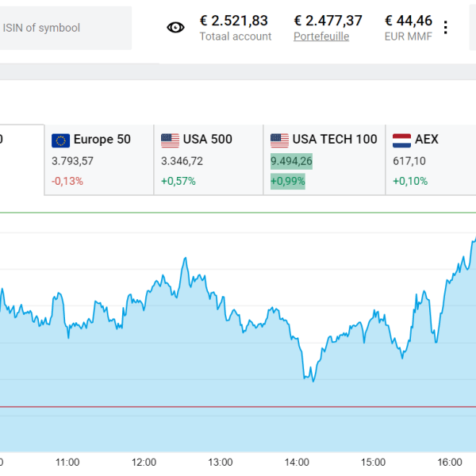The image size is (476, 476).
Task: Click the Dutch flag beside AEX
Action: click(401, 140)
